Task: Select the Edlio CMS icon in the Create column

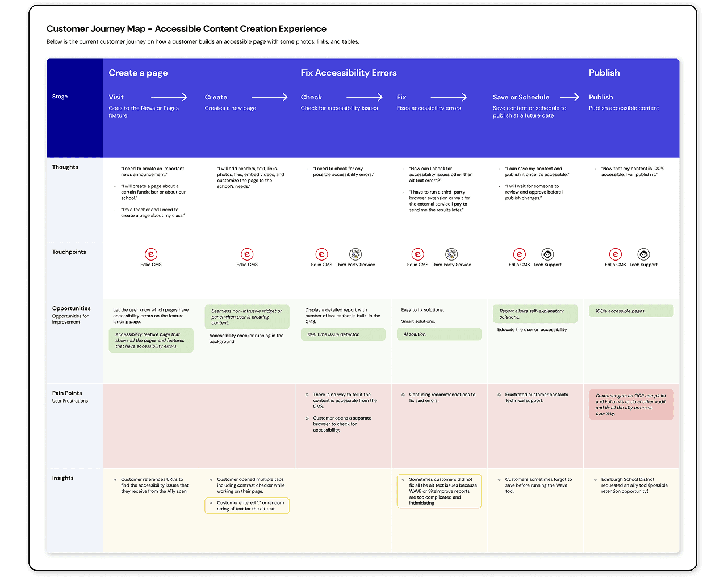Action: point(246,256)
